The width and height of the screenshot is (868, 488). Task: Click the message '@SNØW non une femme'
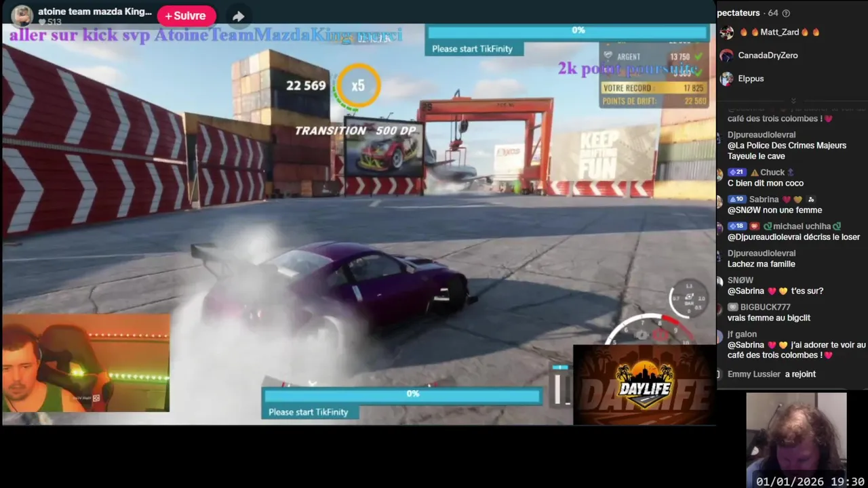tap(774, 210)
